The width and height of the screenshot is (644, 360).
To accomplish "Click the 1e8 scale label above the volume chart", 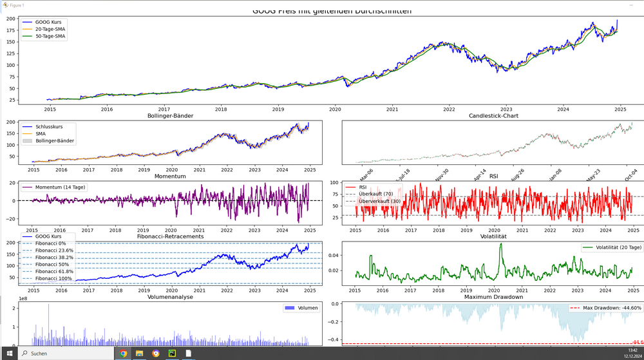I will click(24, 299).
